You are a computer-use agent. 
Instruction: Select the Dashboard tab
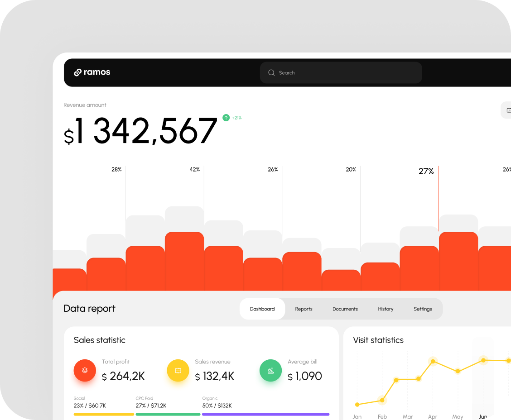pyautogui.click(x=262, y=309)
